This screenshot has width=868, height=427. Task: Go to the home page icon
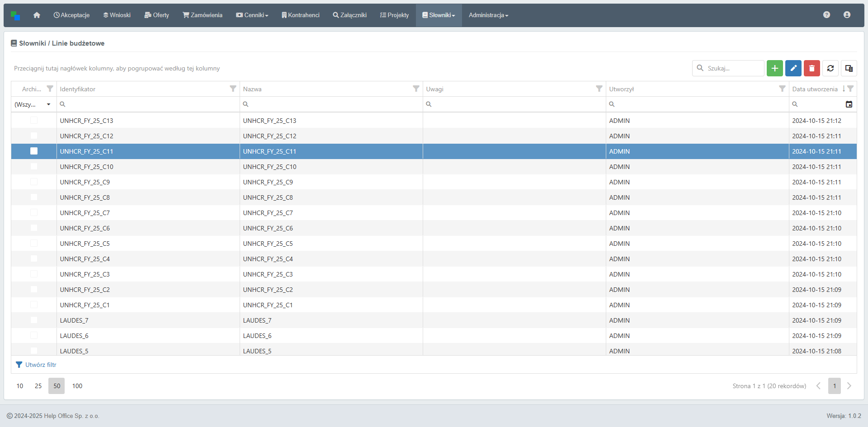[x=37, y=15]
